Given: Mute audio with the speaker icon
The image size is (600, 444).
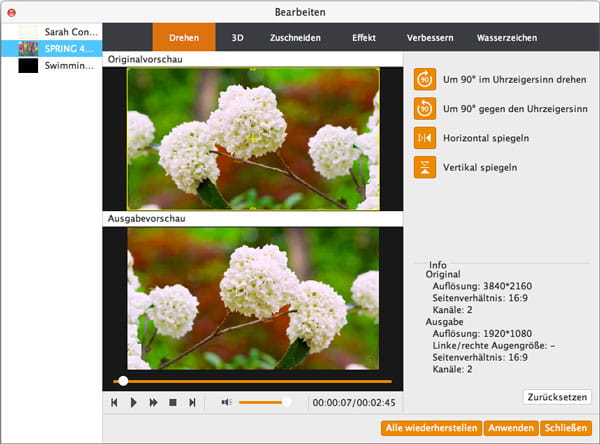Looking at the screenshot, I should 227,402.
